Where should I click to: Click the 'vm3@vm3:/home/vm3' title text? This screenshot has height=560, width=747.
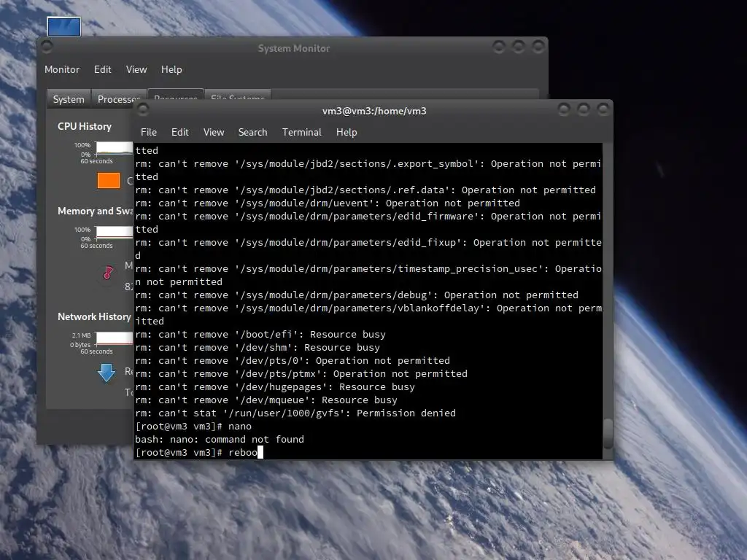click(374, 111)
